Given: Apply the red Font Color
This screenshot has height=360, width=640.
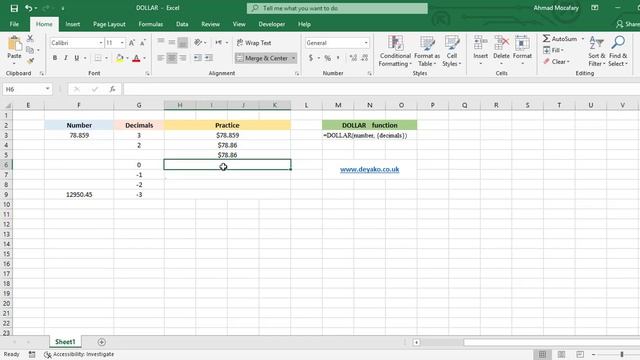Looking at the screenshot, I should [137, 58].
